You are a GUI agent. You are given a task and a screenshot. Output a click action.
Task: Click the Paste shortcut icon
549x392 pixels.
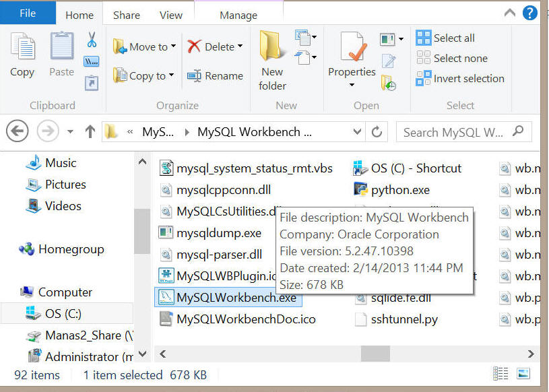point(92,84)
